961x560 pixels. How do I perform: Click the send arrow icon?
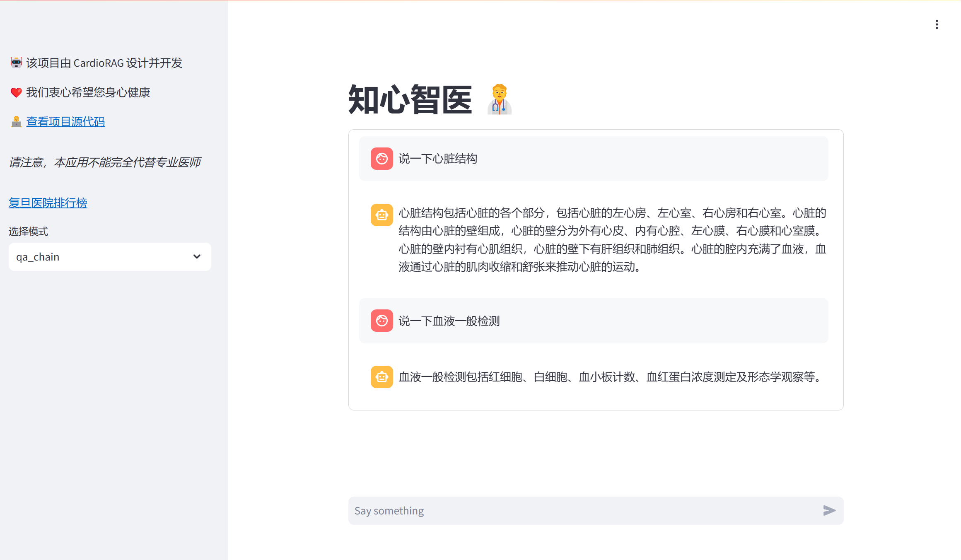(829, 510)
